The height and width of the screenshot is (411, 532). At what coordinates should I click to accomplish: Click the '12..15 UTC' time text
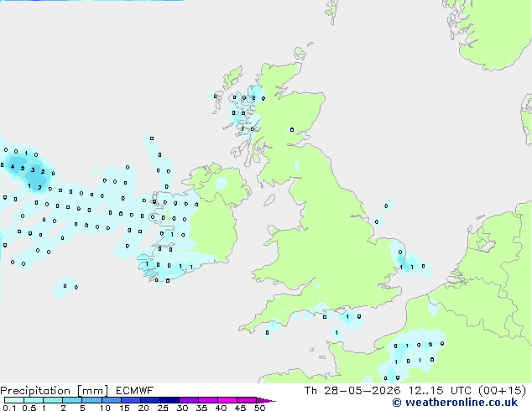[x=440, y=391]
